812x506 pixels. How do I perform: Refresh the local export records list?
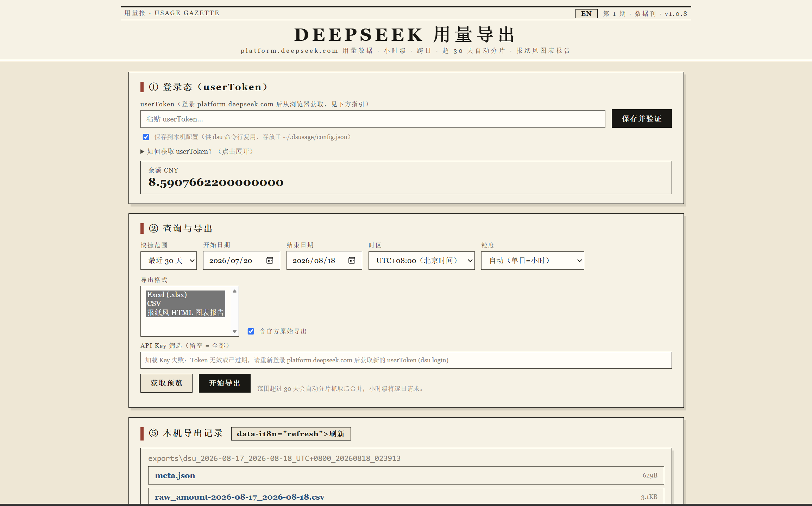coord(291,434)
